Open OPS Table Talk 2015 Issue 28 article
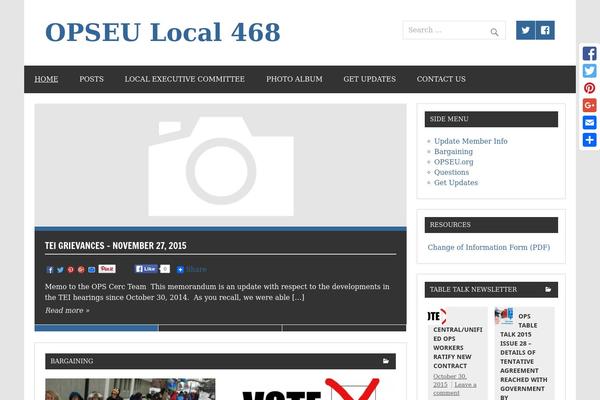Viewport: 600px width, 400px height. [x=523, y=357]
